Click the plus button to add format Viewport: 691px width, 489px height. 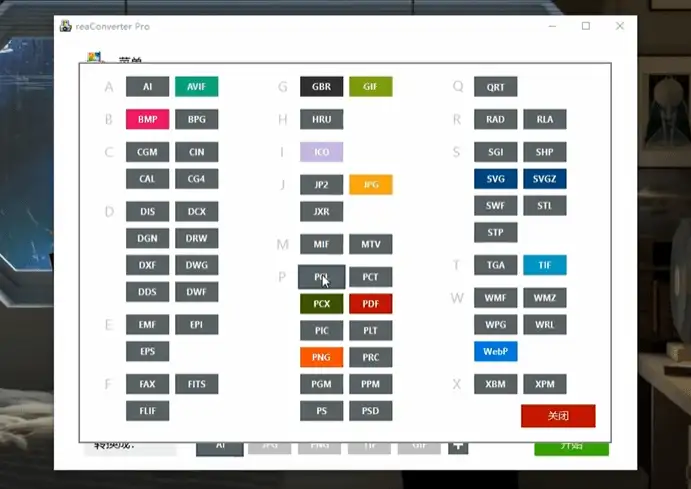tap(458, 446)
